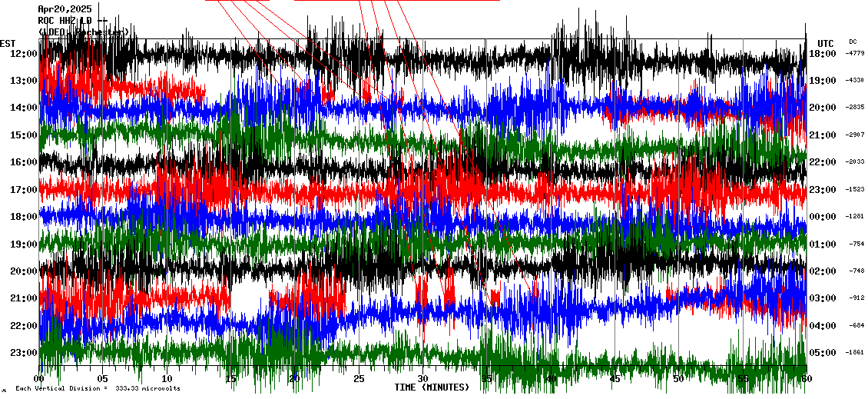Screen dimensions: 868x399
Task: Select the 21:00 EST row label
Action: [24, 298]
